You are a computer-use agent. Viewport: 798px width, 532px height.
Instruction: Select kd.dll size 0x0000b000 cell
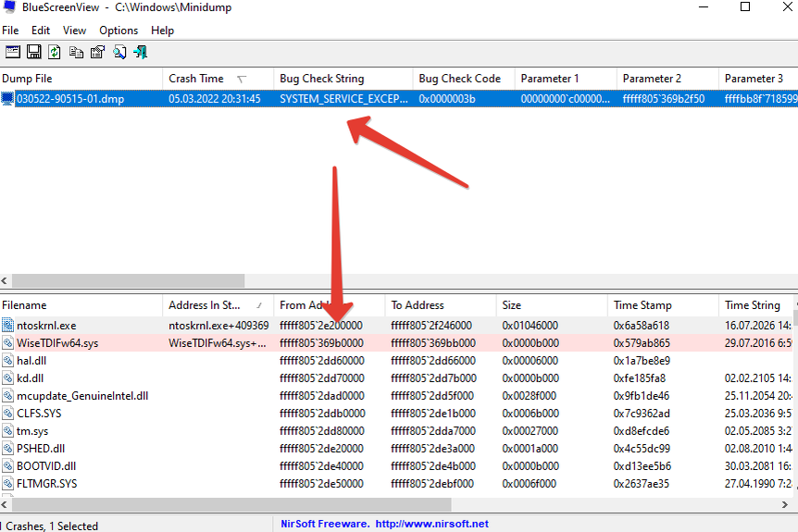point(530,377)
